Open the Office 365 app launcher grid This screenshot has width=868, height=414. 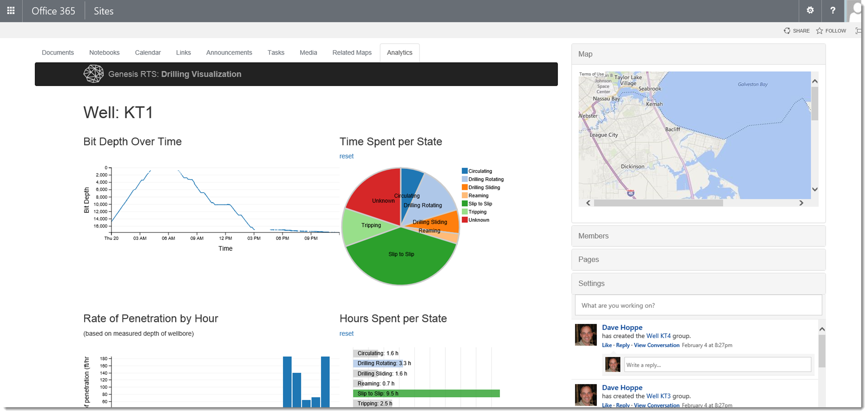(11, 11)
